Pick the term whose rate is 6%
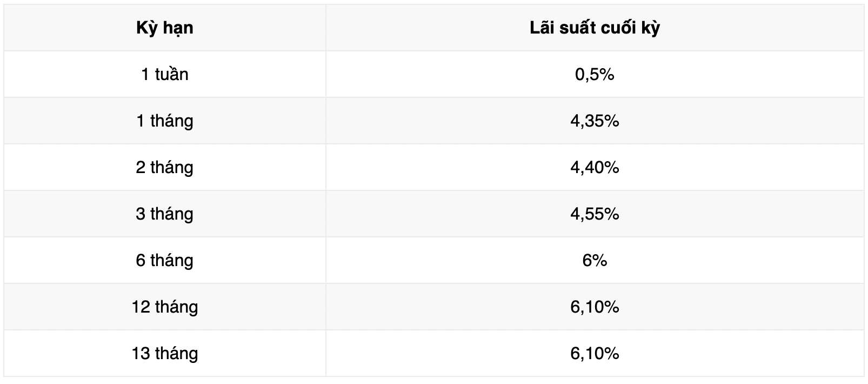 164,260
